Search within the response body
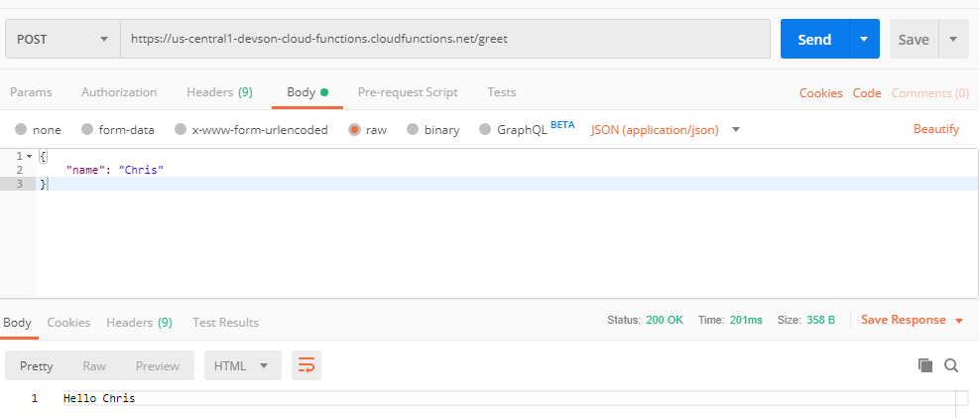The height and width of the screenshot is (418, 980). 951,365
